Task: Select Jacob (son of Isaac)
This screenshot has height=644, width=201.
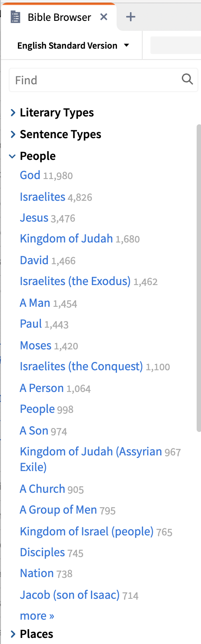Action: (x=70, y=595)
